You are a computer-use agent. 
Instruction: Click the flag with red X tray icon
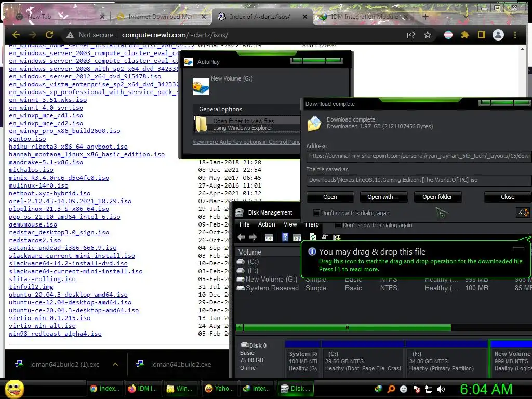tap(416, 389)
